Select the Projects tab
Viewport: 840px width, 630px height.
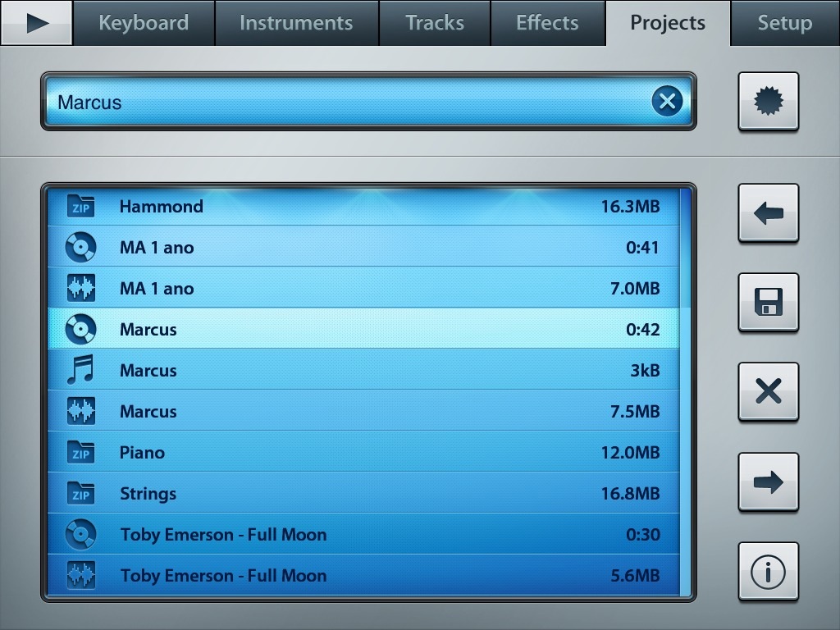point(668,22)
